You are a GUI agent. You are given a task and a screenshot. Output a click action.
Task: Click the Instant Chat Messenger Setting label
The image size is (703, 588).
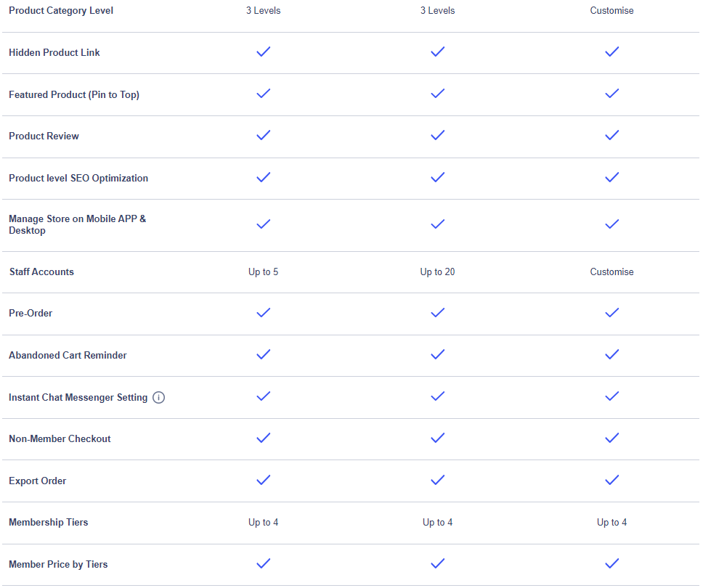pos(78,398)
